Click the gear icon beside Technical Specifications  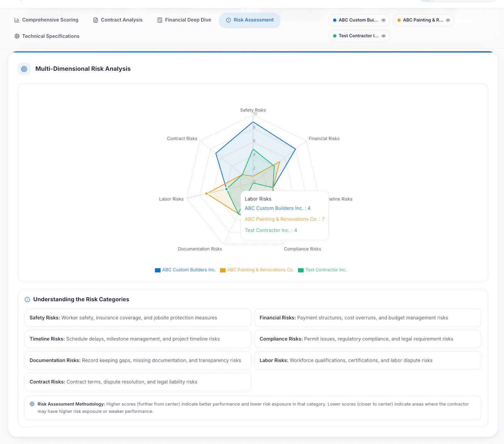(x=17, y=36)
